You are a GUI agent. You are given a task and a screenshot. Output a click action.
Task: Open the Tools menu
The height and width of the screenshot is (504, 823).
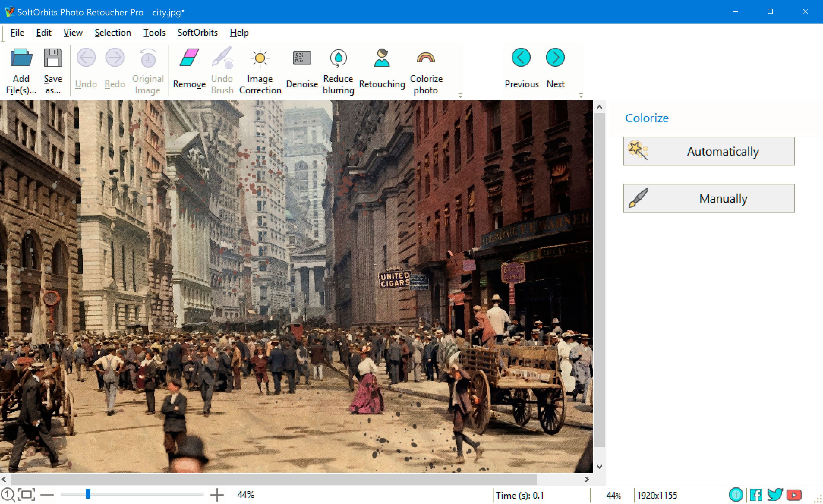(154, 33)
